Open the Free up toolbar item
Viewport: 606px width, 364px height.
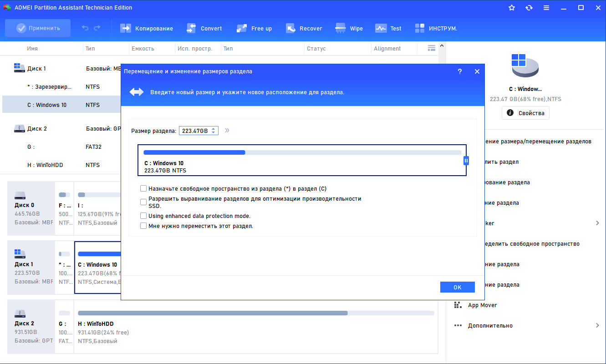pyautogui.click(x=254, y=28)
